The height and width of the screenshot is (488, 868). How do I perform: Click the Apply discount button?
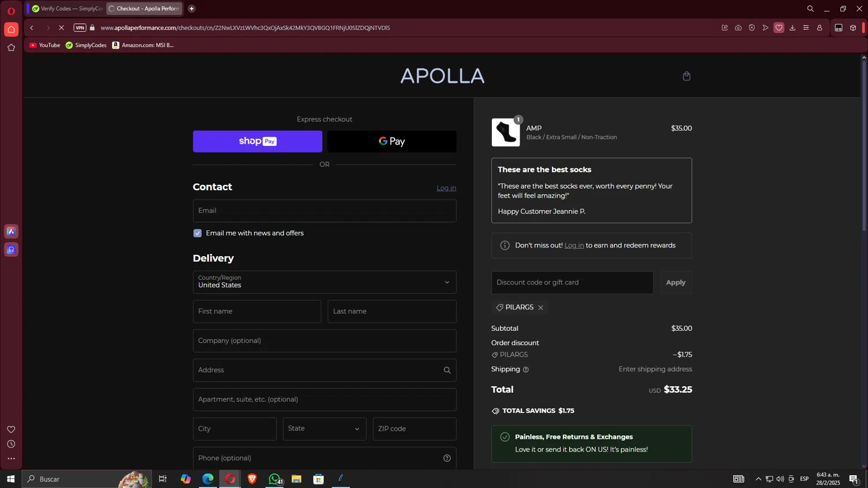(x=675, y=283)
